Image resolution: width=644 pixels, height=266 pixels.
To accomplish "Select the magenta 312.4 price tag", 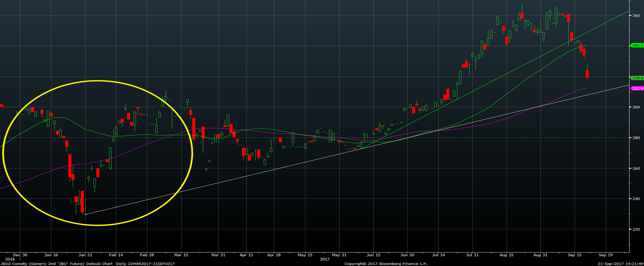I will (x=637, y=88).
